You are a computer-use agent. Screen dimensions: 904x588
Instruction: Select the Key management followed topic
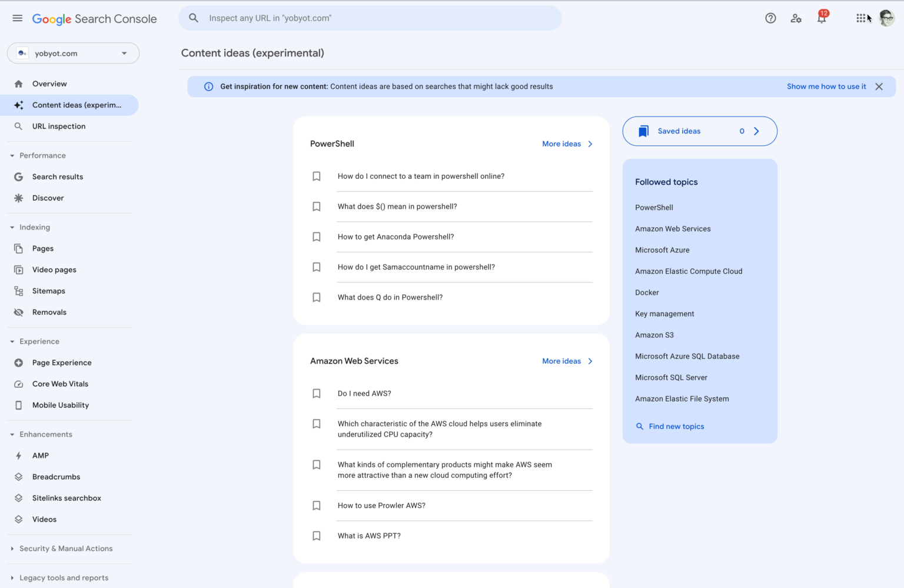coord(664,314)
